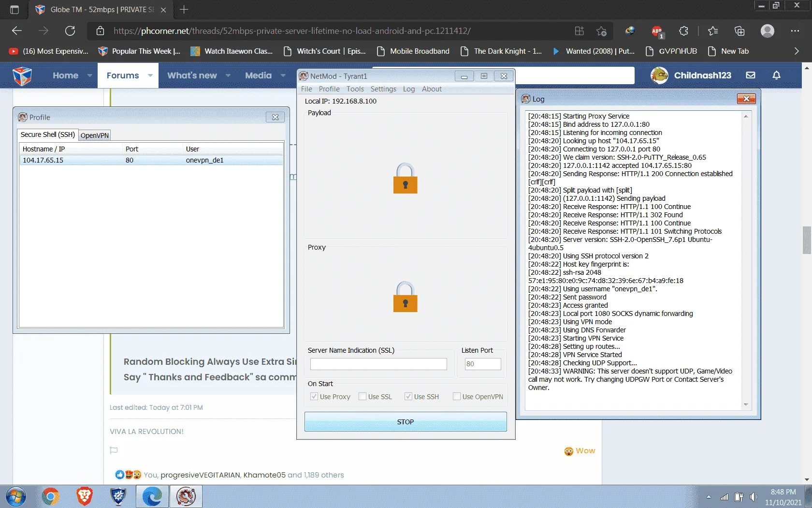Open the Collections icon in browser toolbar

[x=739, y=31]
